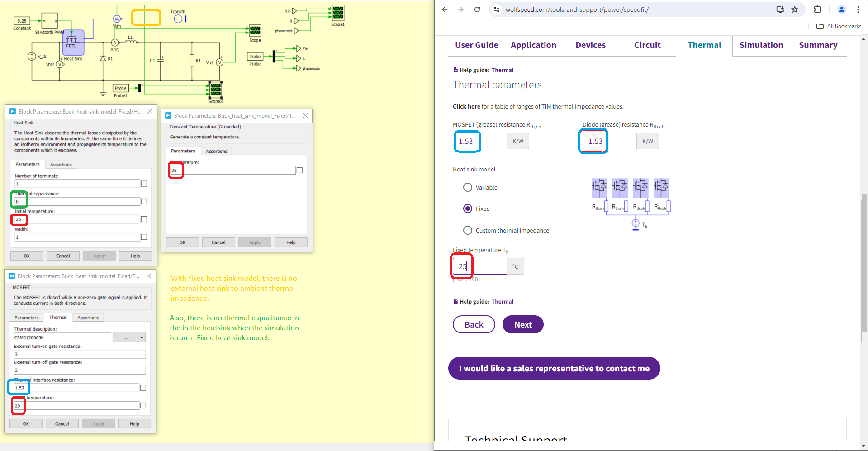Click the MOSFET grease resistance input field
The image size is (868, 451).
tap(480, 141)
